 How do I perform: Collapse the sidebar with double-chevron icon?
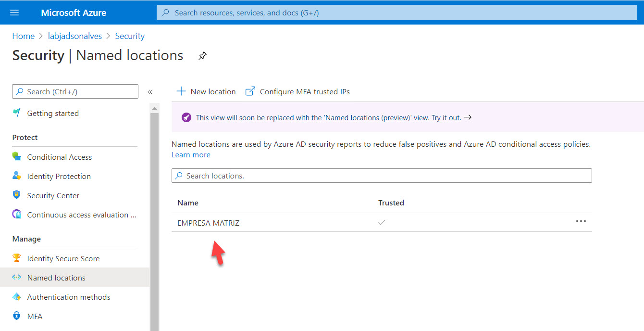(x=150, y=92)
